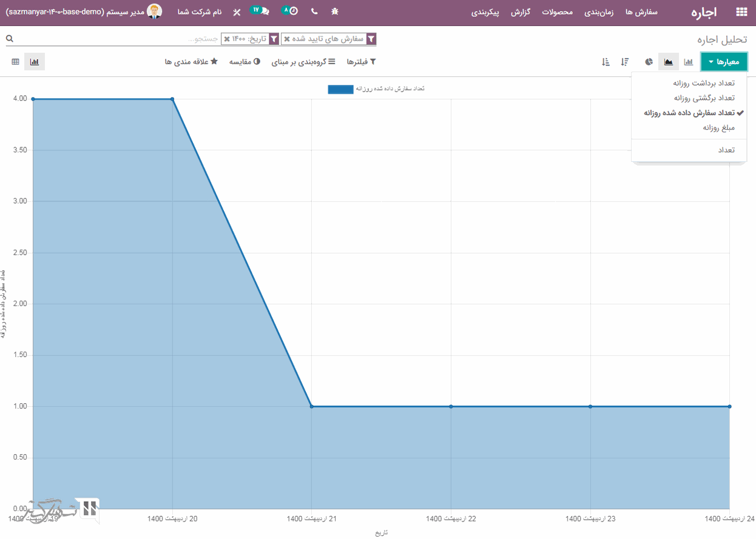Switch to pie chart view
The image size is (756, 539).
point(649,62)
